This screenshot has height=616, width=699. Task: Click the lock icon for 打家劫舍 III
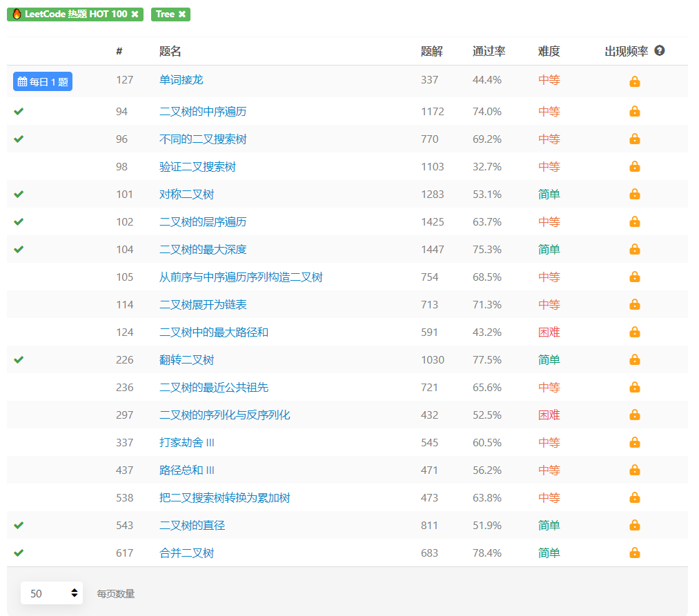click(634, 443)
